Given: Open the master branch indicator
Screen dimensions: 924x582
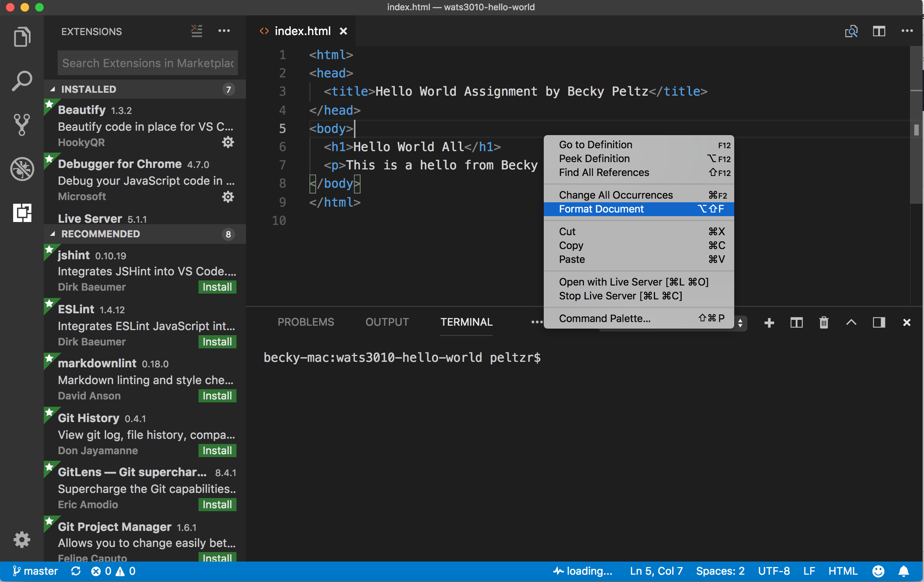Looking at the screenshot, I should pyautogui.click(x=35, y=571).
